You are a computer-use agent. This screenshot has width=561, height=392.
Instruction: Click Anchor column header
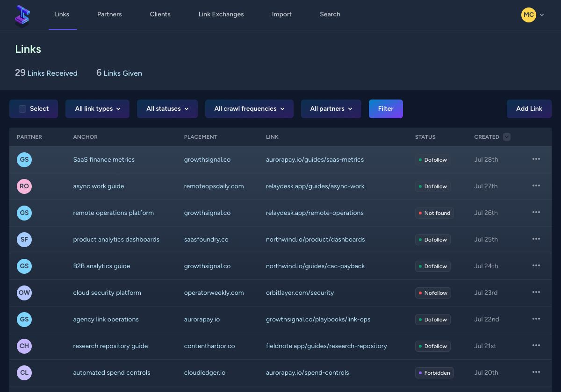coord(85,137)
